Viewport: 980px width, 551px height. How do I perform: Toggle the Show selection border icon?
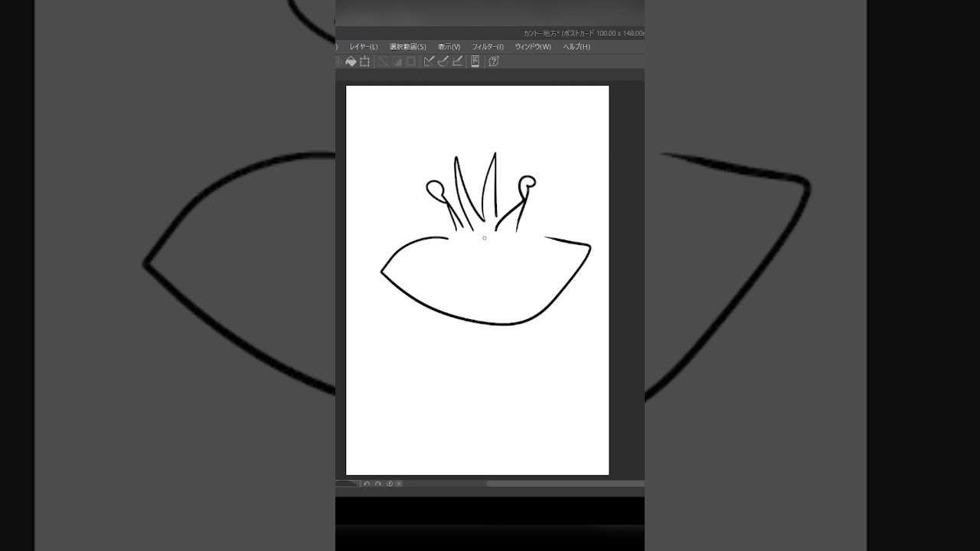pos(410,61)
